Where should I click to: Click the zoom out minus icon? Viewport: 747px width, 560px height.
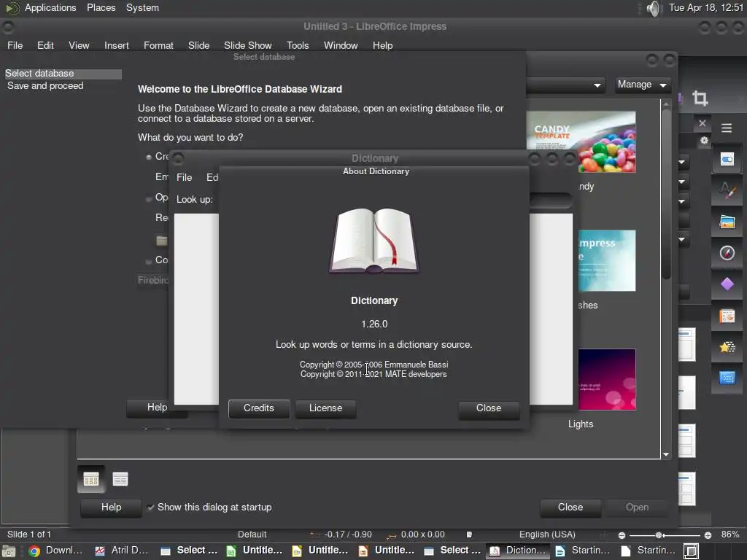tap(622, 535)
